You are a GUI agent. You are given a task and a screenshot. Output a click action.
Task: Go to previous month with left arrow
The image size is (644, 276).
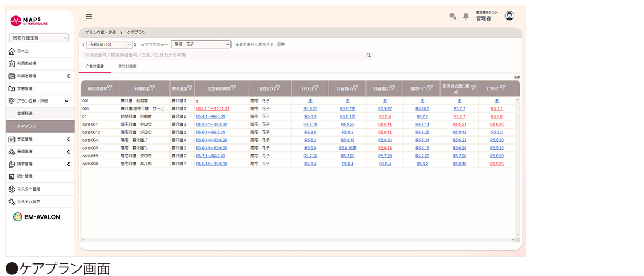(x=83, y=44)
